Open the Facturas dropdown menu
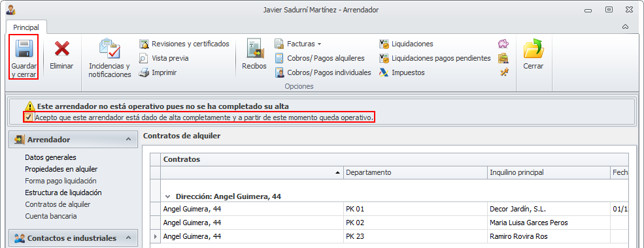The image size is (644, 248). [x=297, y=44]
